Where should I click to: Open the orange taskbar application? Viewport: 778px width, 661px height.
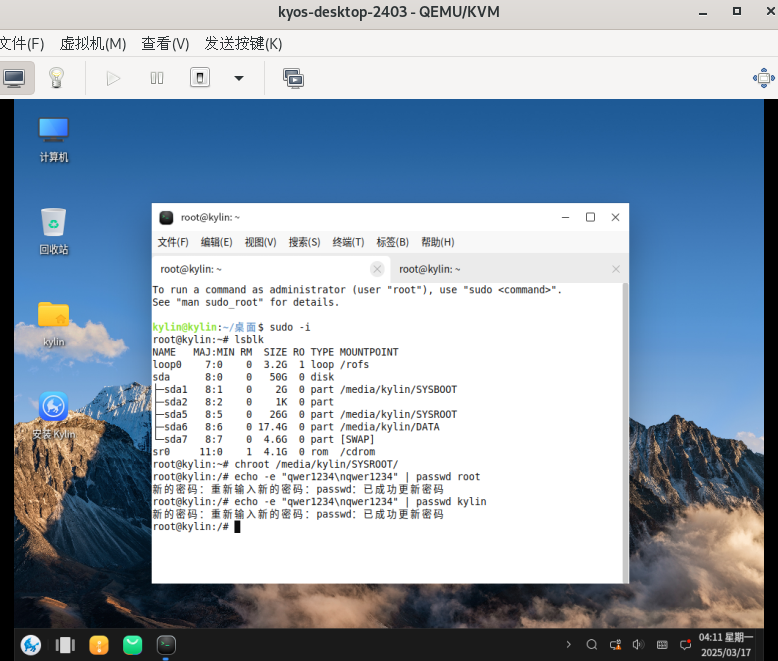99,645
